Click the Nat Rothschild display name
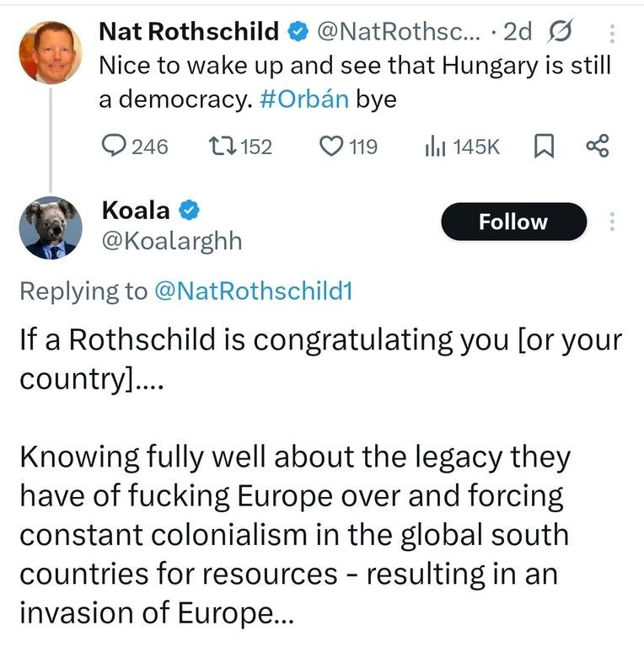Viewport: 644px width, 652px height. (189, 32)
